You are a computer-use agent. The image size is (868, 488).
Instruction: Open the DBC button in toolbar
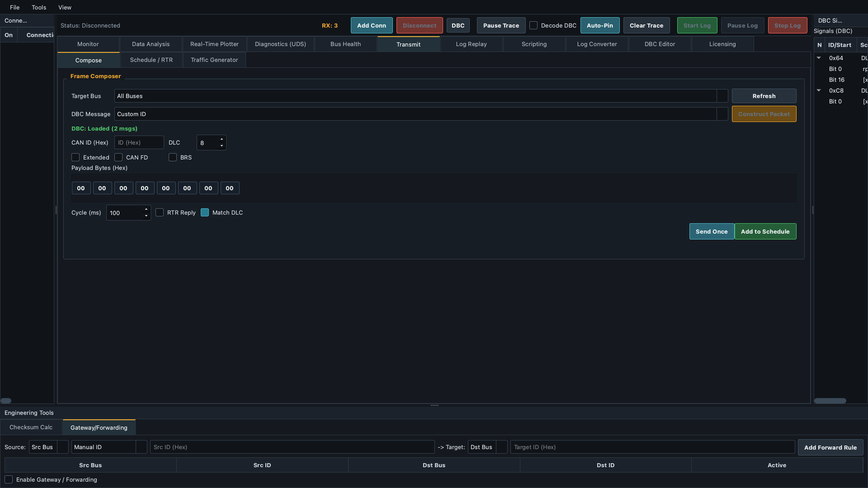pos(458,25)
